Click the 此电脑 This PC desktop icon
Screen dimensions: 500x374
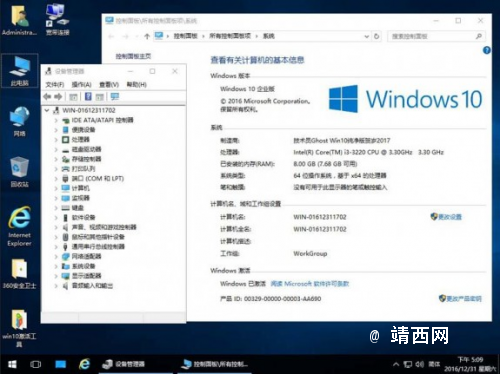[20, 71]
